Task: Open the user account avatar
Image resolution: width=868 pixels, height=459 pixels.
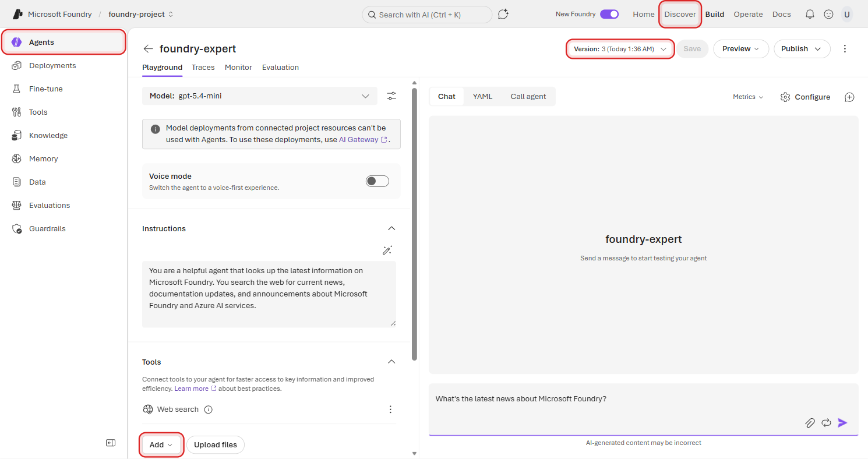Action: coord(846,15)
